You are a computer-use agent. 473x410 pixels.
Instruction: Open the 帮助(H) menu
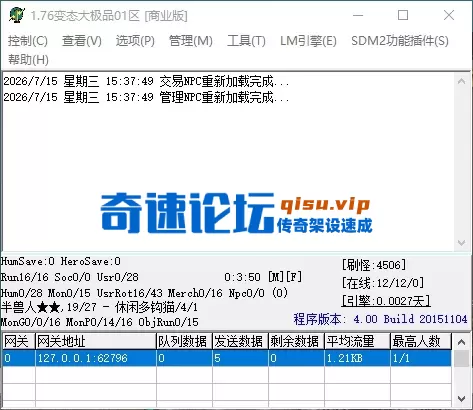(28, 60)
